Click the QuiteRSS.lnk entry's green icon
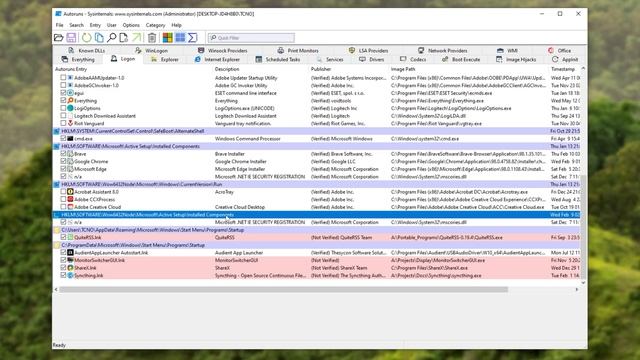The height and width of the screenshot is (360, 640). coord(70,237)
